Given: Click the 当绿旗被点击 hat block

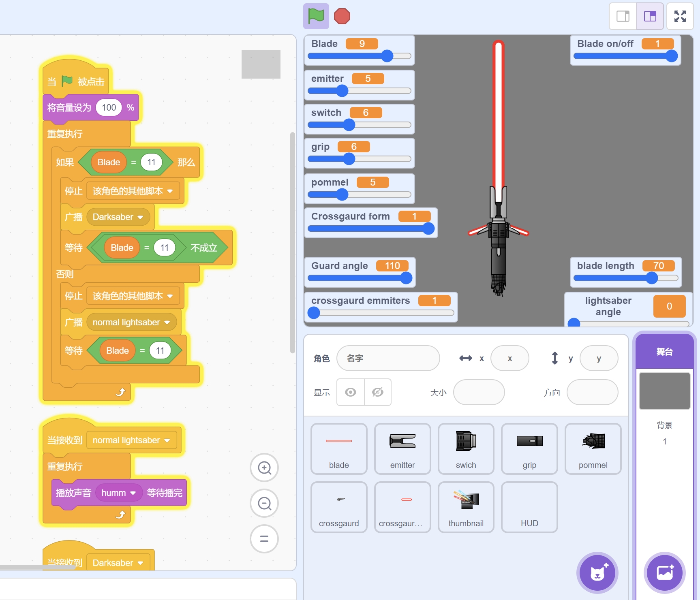Looking at the screenshot, I should tap(76, 78).
